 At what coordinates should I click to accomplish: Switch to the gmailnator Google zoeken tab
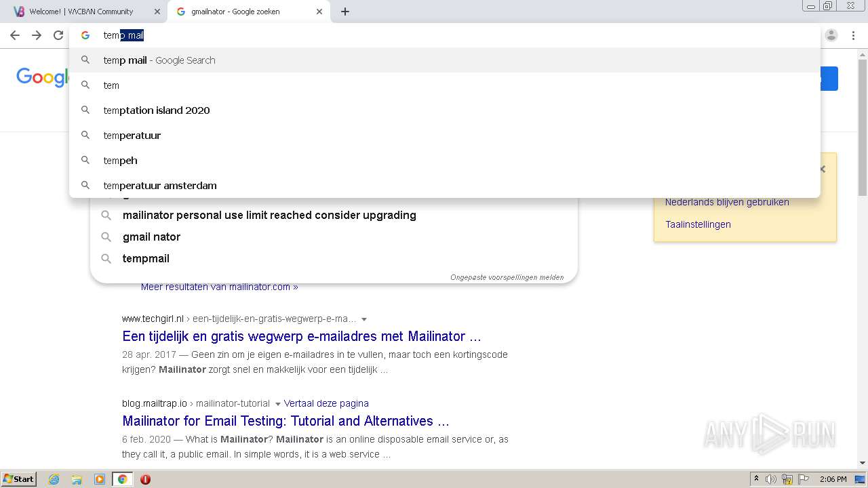[x=248, y=12]
